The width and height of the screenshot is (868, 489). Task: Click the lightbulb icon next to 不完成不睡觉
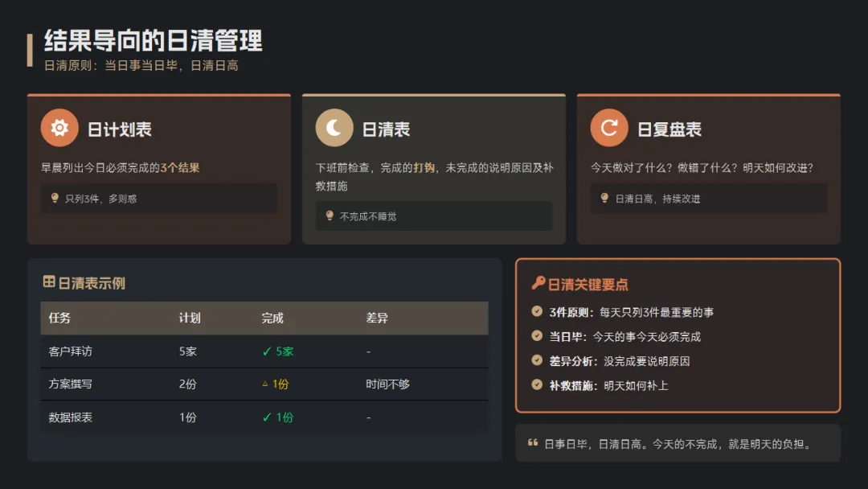coord(330,216)
